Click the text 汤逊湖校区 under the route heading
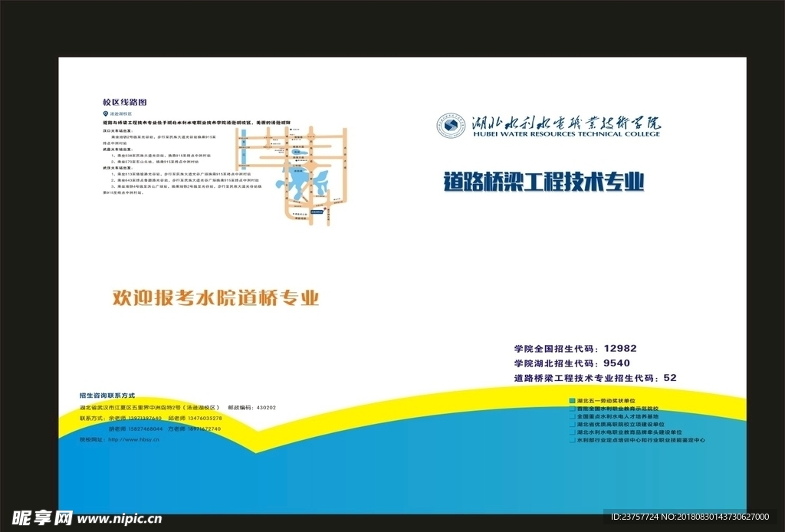 [x=120, y=114]
